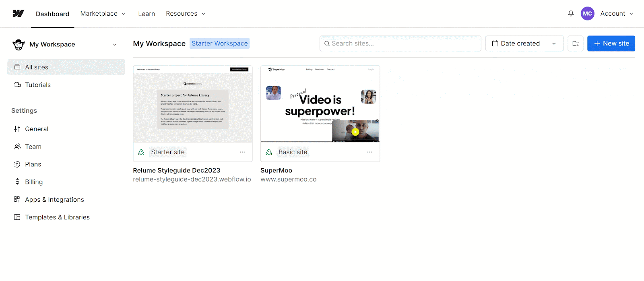
Task: Click the rocket icon on Starter site card
Action: pos(141,152)
